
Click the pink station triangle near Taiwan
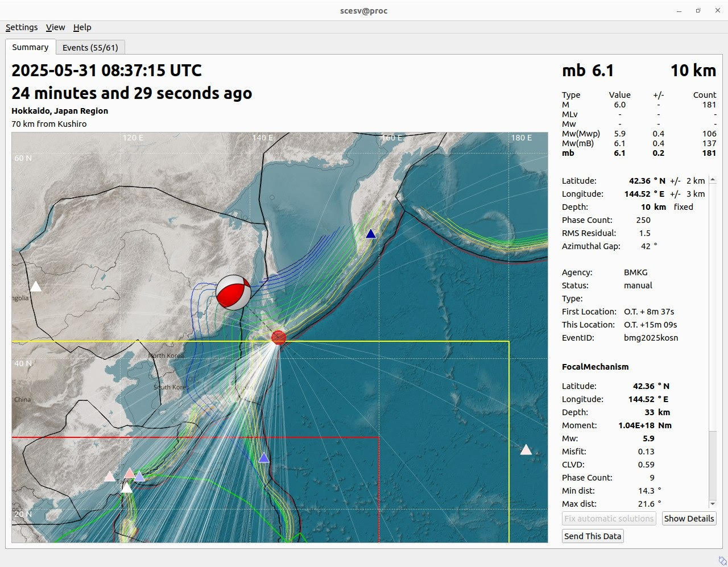coord(130,473)
